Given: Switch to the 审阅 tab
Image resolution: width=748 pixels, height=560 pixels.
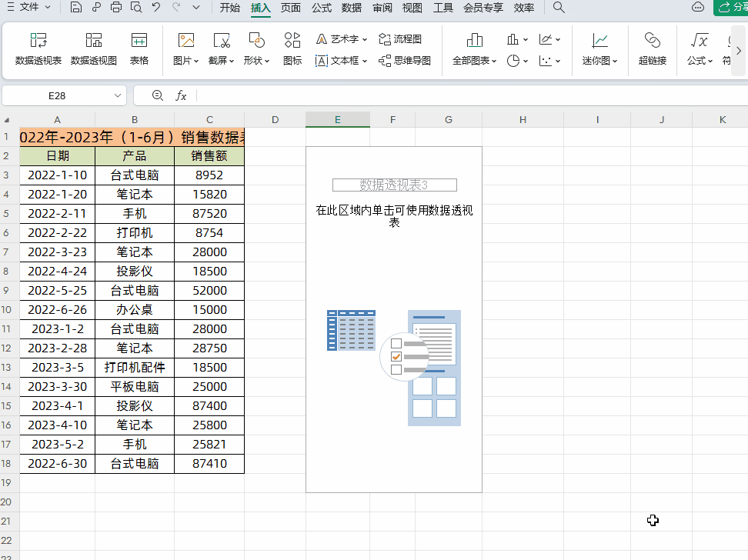Looking at the screenshot, I should pyautogui.click(x=382, y=8).
